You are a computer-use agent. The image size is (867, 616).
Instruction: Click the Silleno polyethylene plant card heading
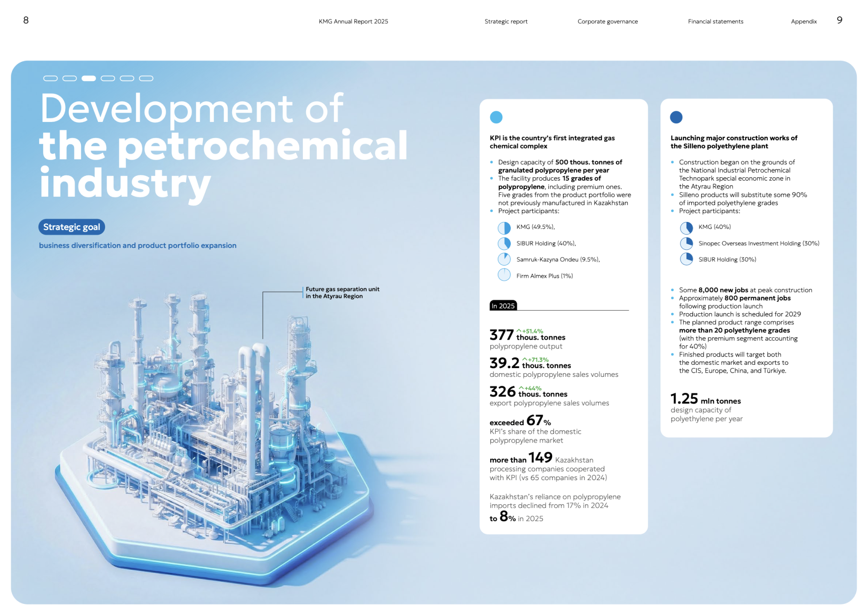click(x=734, y=142)
